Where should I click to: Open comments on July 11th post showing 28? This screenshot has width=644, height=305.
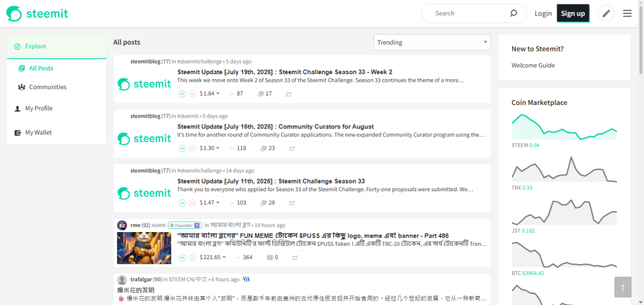point(268,202)
